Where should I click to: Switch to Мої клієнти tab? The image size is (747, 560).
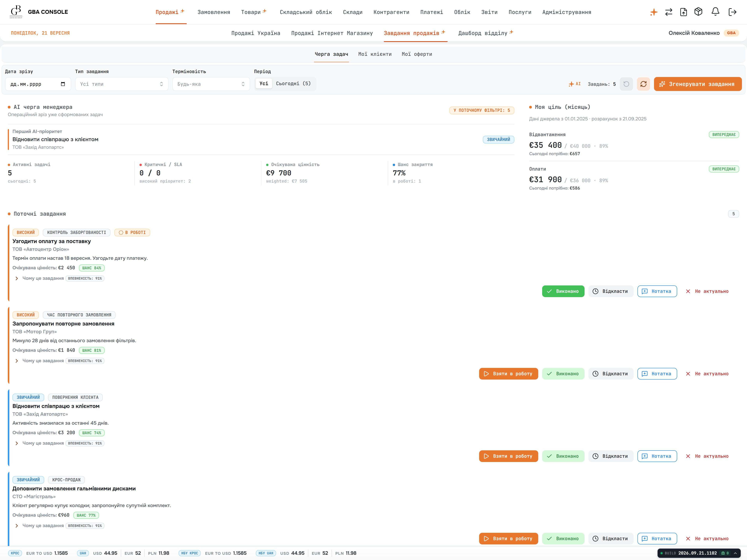375,54
